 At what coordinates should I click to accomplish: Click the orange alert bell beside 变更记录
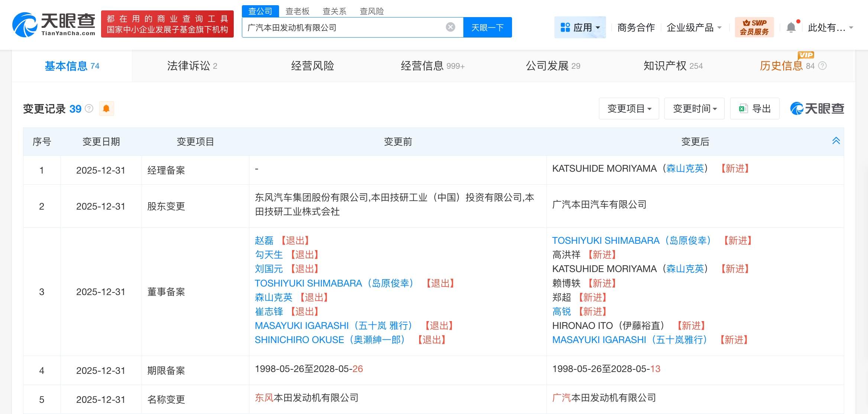click(x=106, y=109)
